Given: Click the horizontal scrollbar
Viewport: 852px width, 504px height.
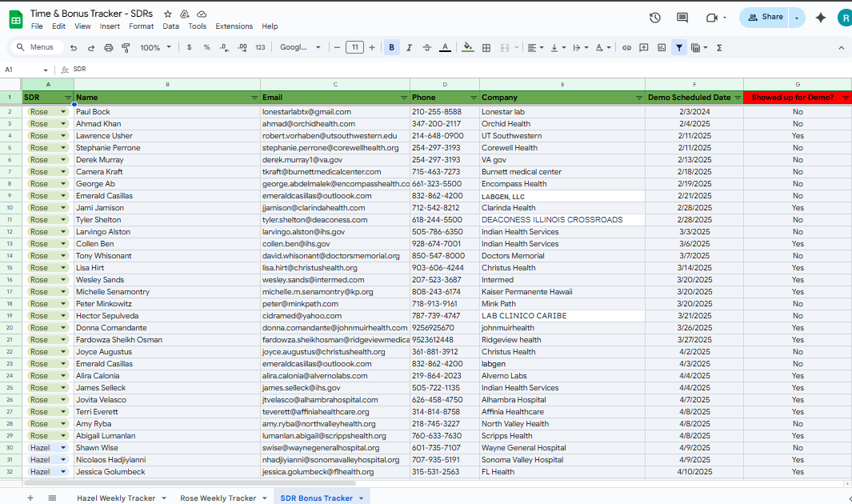Looking at the screenshot, I should point(189,483).
